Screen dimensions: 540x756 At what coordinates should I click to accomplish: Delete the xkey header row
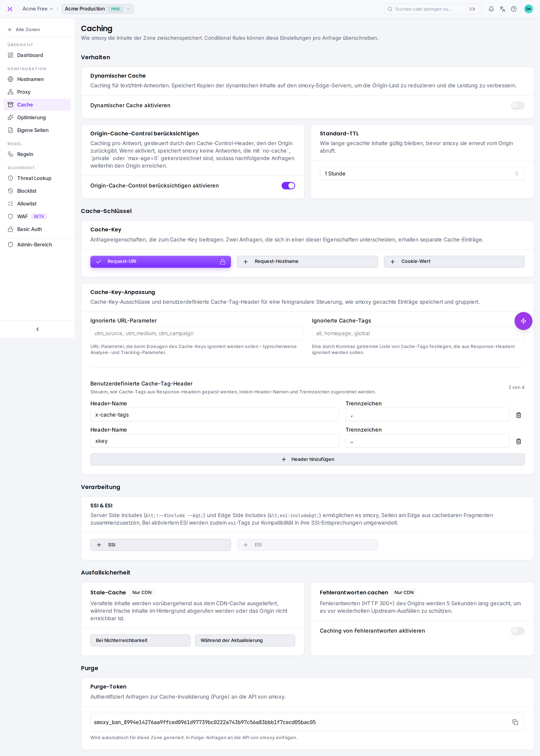(518, 441)
